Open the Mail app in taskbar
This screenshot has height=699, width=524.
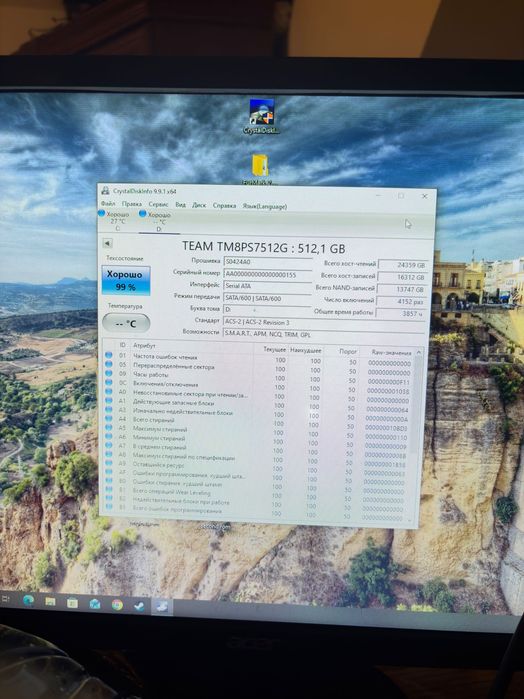pos(95,604)
